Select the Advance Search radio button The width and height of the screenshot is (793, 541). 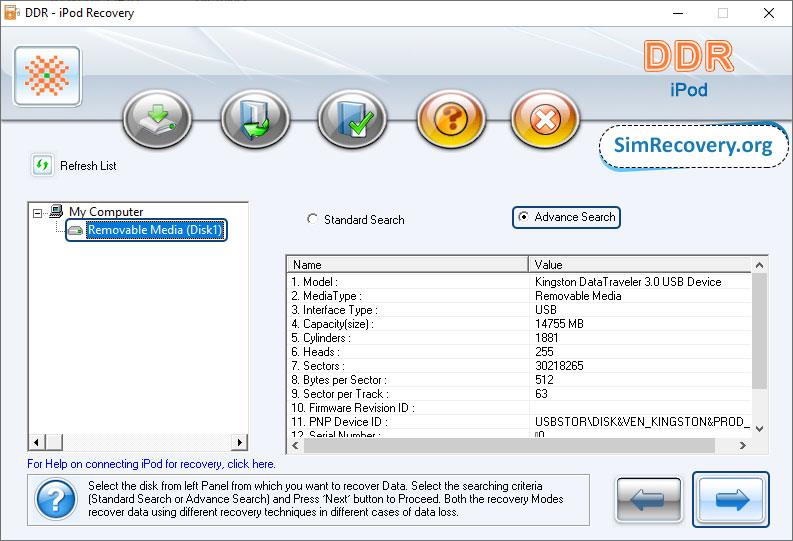(523, 217)
